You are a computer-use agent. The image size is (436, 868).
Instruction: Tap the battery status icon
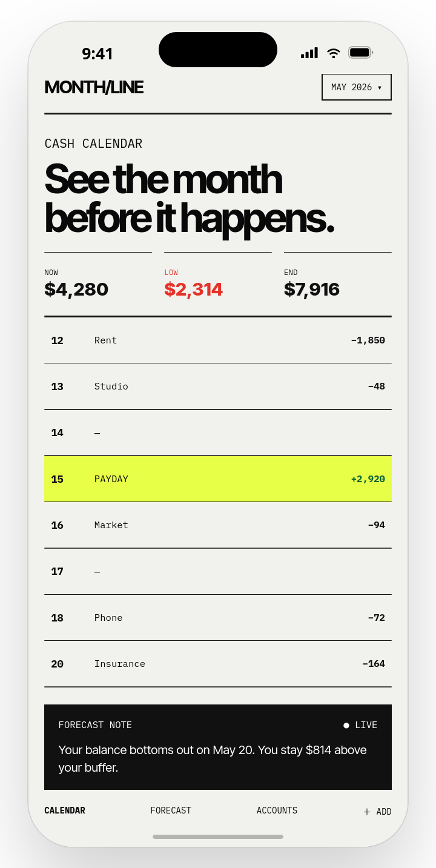point(361,53)
